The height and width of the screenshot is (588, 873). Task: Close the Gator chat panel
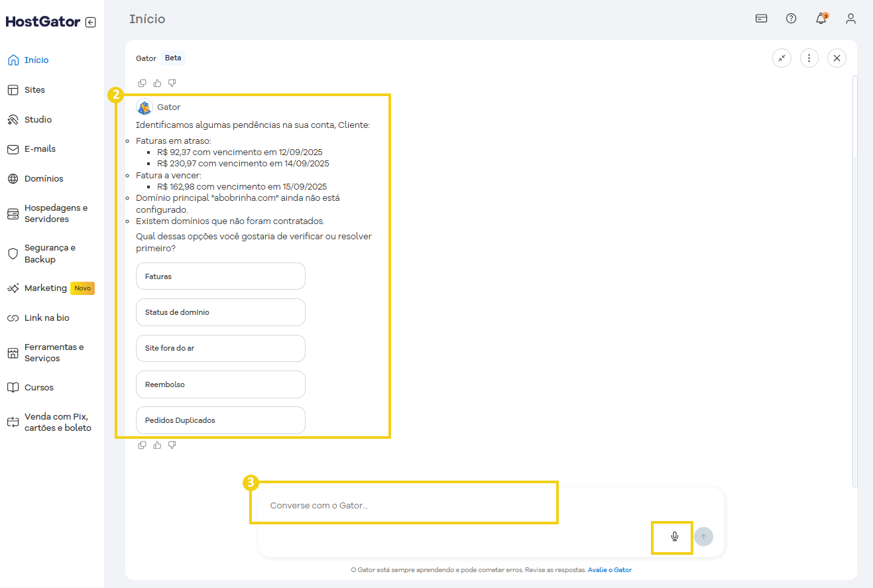[837, 58]
